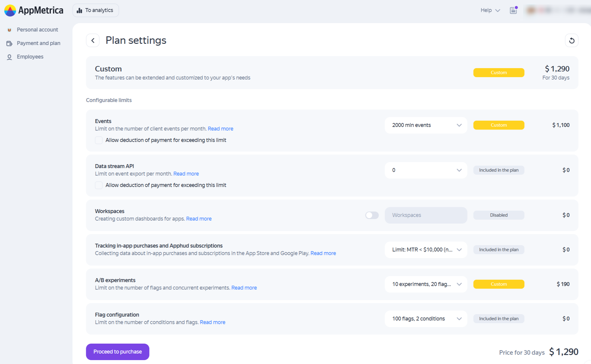Click the Employees person icon

(x=9, y=57)
